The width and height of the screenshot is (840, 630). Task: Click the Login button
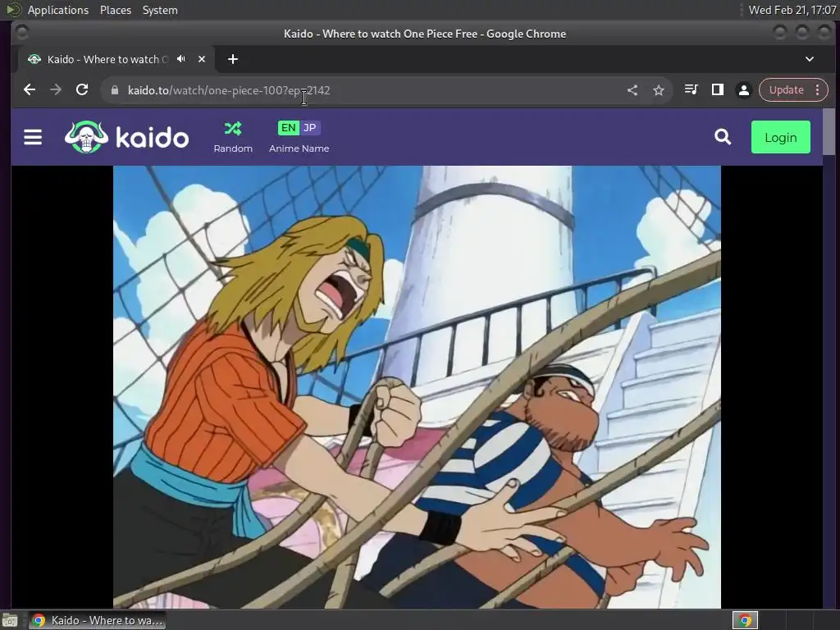[x=781, y=137]
